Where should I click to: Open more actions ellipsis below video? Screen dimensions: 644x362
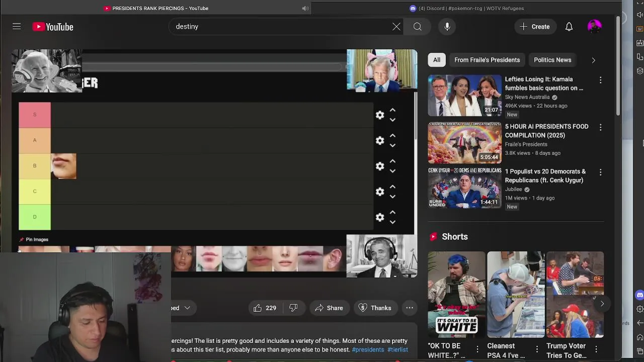[x=410, y=308]
